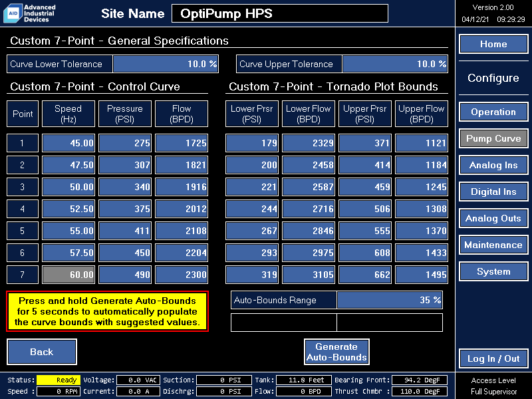532x399 pixels.
Task: Edit the Curve Lower Tolerance value
Action: 166,64
